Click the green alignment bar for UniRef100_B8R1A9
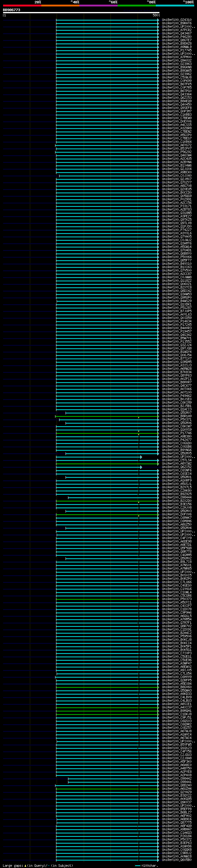 (107, 417)
